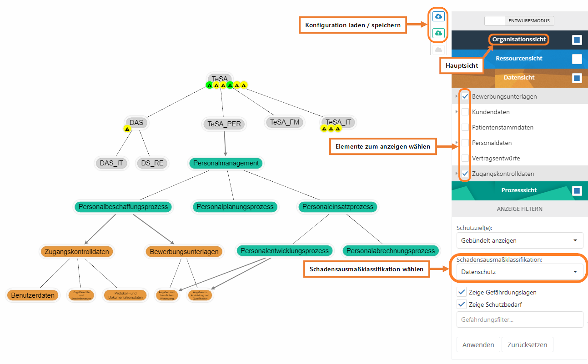Click the greyed-out cloud icon
The height and width of the screenshot is (364, 588).
pos(438,50)
